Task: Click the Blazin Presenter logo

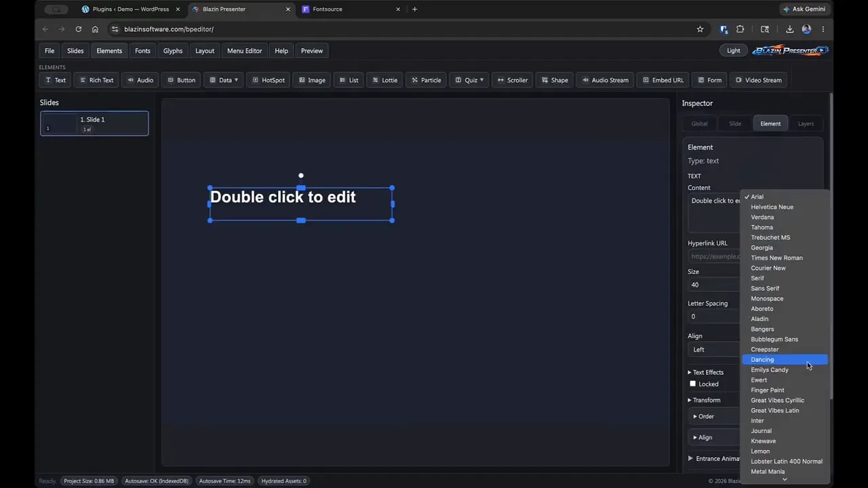Action: point(790,50)
